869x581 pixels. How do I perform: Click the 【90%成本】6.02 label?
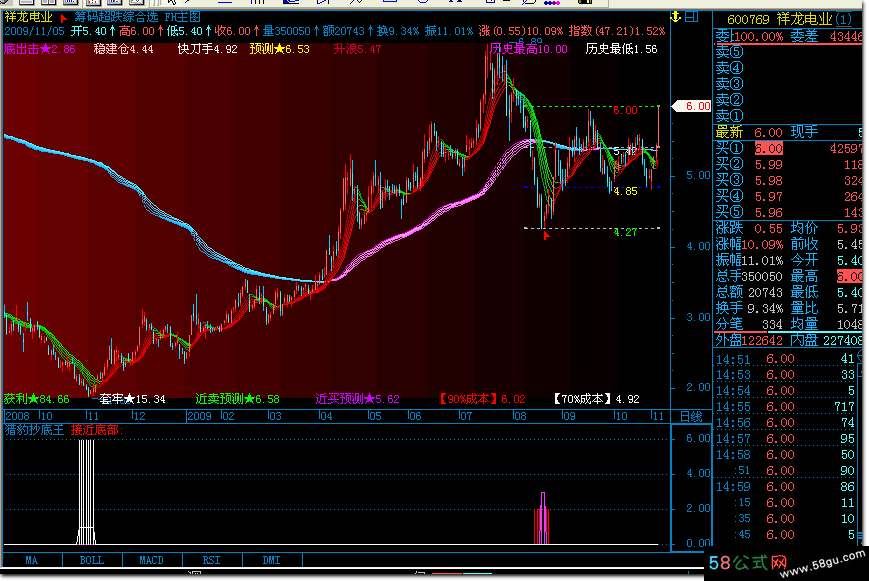[x=482, y=399]
